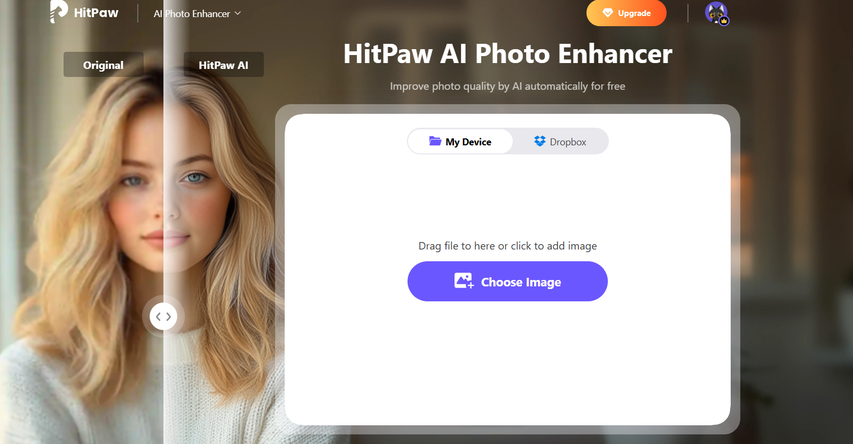Image resolution: width=853 pixels, height=444 pixels.
Task: Click the Upgrade button
Action: point(626,13)
